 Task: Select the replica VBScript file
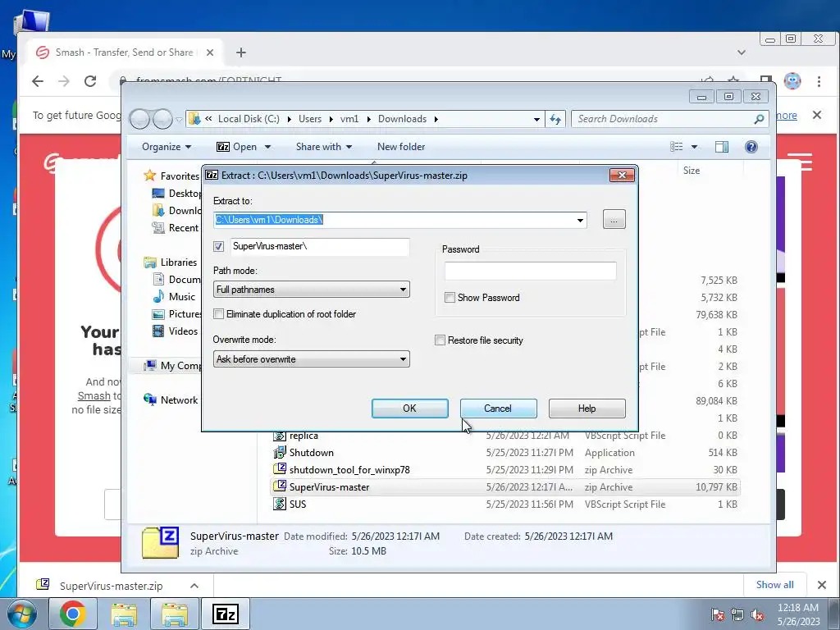coord(304,436)
